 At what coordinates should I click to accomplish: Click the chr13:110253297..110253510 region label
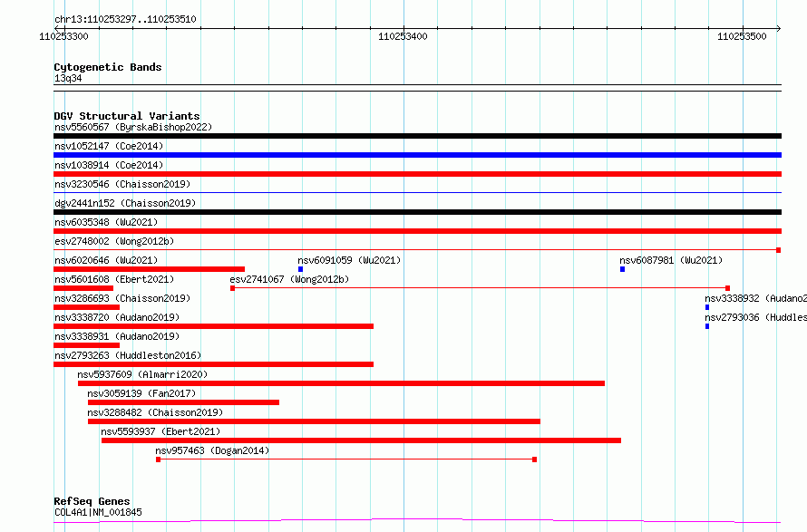coord(125,20)
